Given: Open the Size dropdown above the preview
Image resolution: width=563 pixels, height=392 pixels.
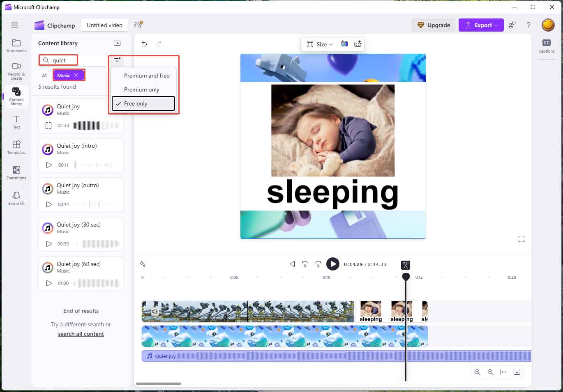Looking at the screenshot, I should tap(320, 44).
